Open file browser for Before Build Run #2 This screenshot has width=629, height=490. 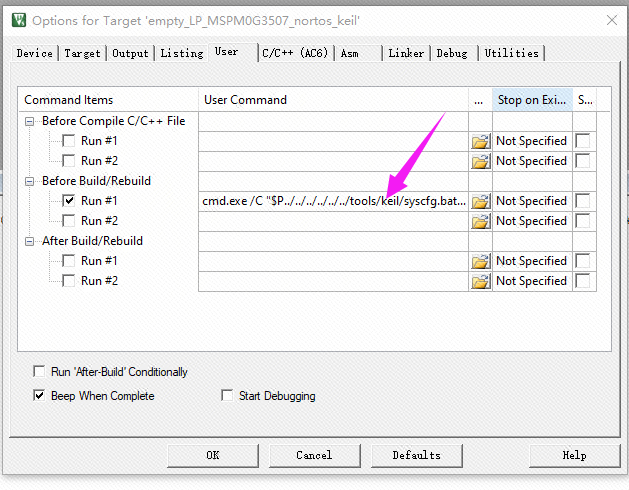click(x=481, y=221)
